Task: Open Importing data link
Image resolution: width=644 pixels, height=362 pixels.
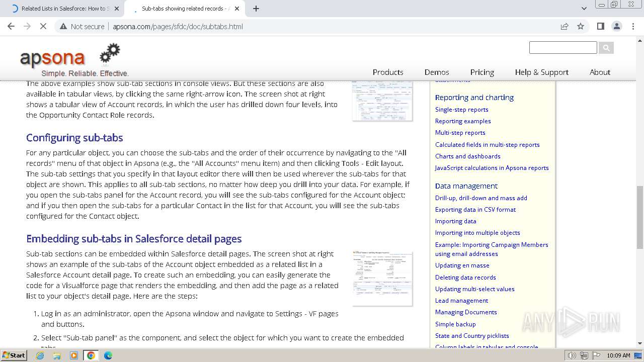Action: 455,221
